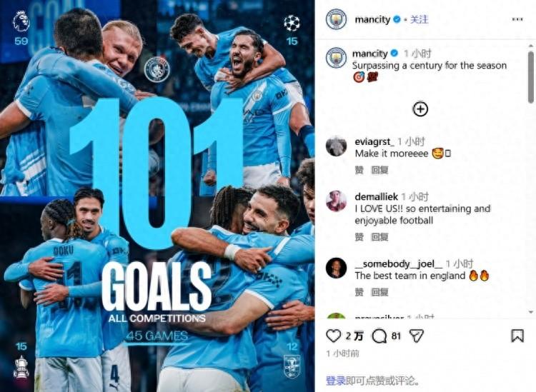Open mancity username link in header
Screen dimensions: 536x392
coord(372,19)
